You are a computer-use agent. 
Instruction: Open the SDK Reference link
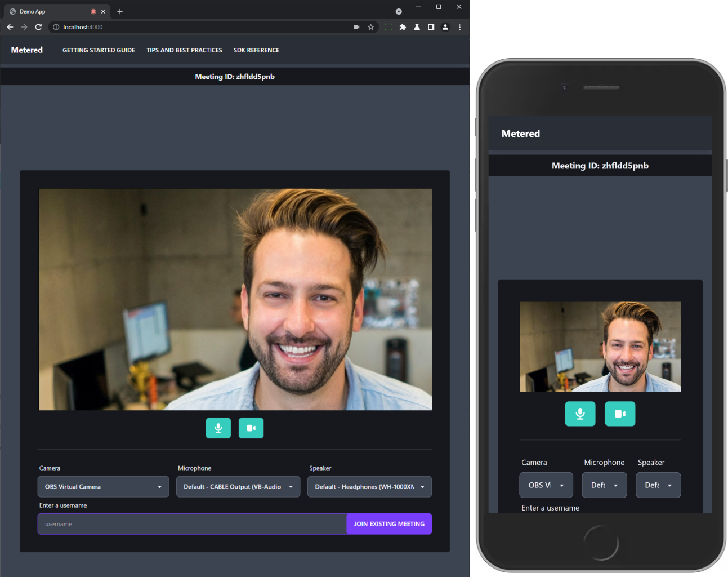[256, 50]
